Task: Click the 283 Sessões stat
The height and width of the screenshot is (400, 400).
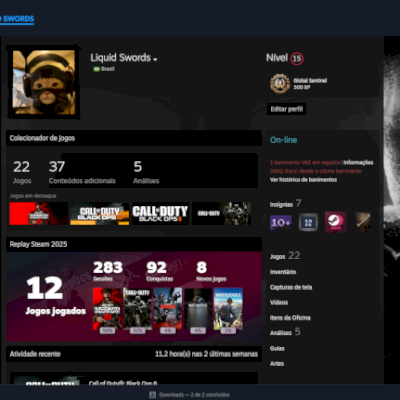Action: coord(108,271)
